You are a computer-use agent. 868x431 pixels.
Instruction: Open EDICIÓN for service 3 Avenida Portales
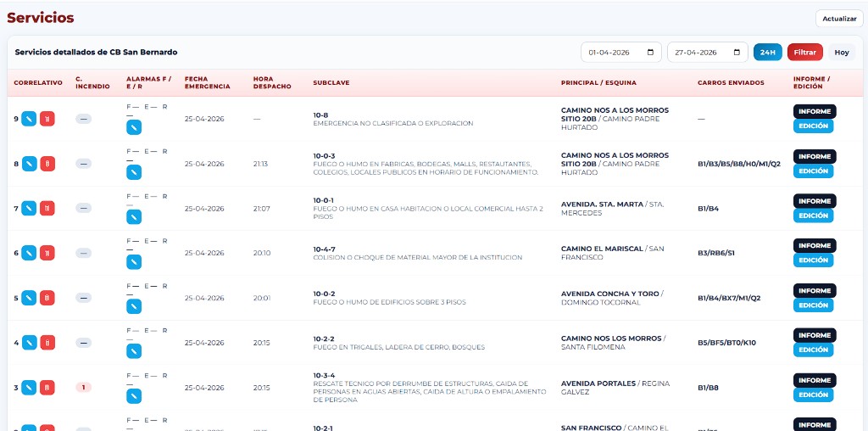(x=813, y=395)
